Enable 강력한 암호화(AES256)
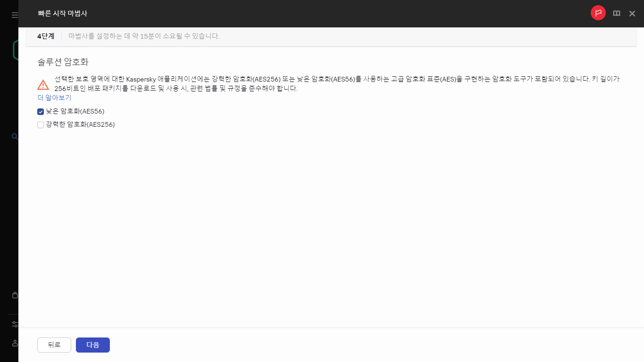This screenshot has height=362, width=644. tap(40, 124)
